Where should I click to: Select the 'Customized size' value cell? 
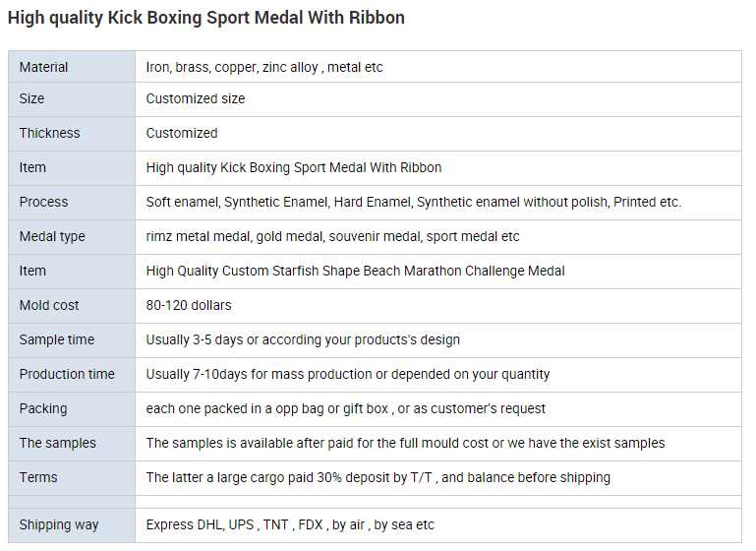196,98
